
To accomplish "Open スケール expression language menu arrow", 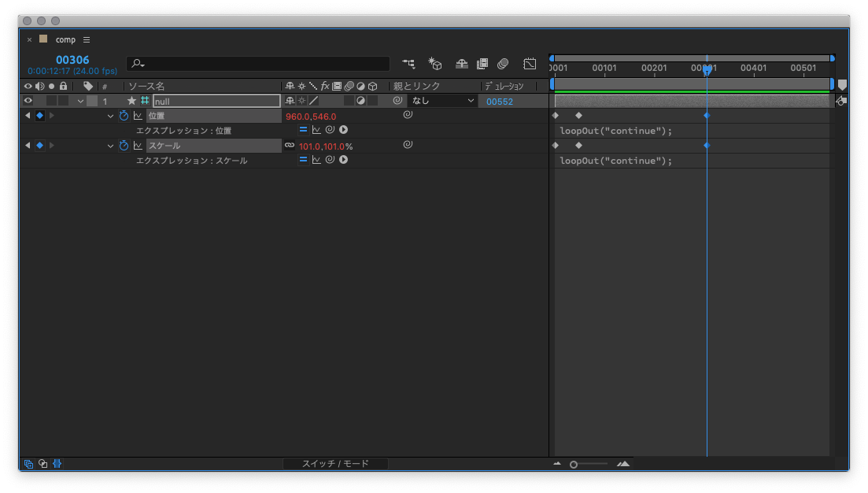I will [x=344, y=160].
